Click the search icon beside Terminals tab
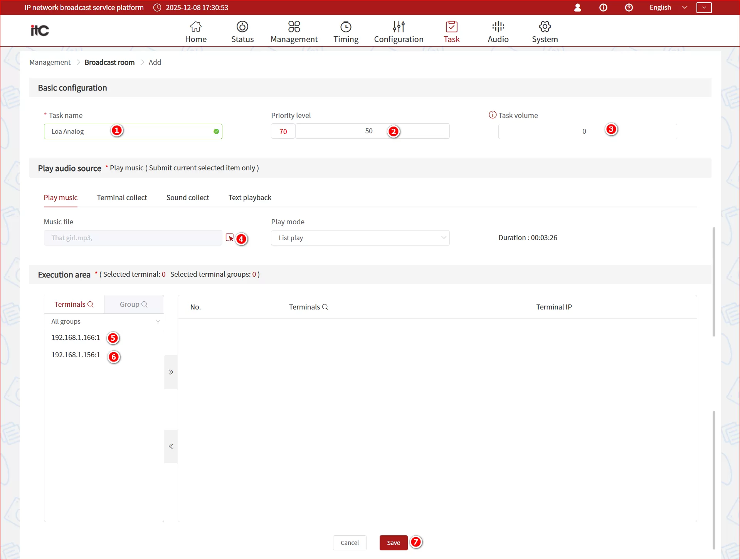 91,304
